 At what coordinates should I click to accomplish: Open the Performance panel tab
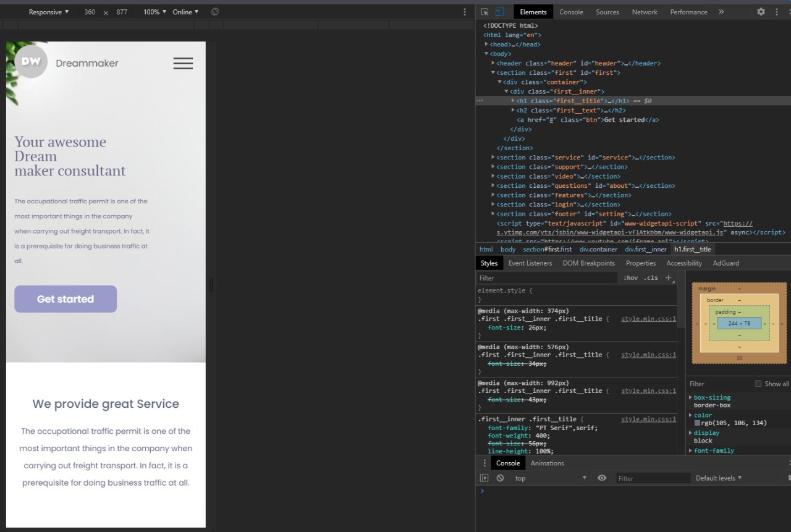pyautogui.click(x=688, y=12)
